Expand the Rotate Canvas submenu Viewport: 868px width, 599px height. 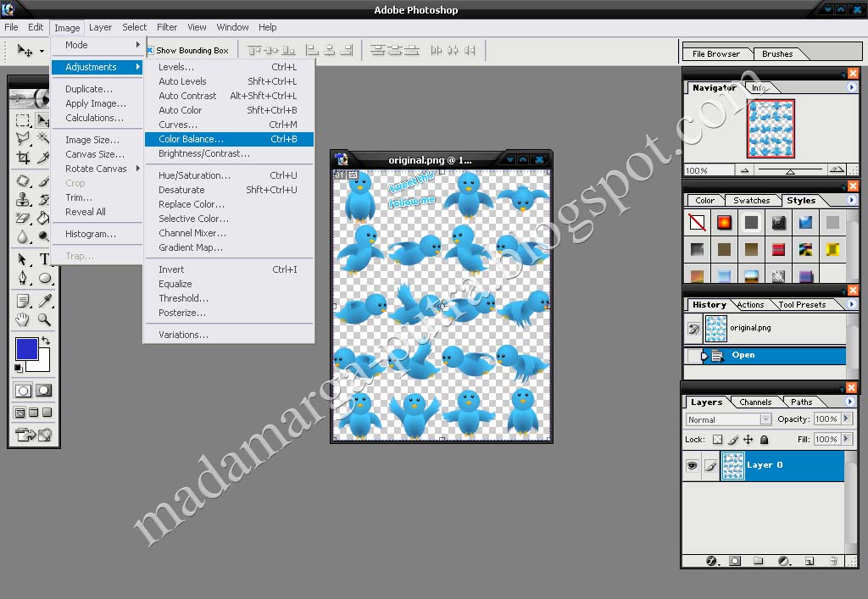point(137,168)
